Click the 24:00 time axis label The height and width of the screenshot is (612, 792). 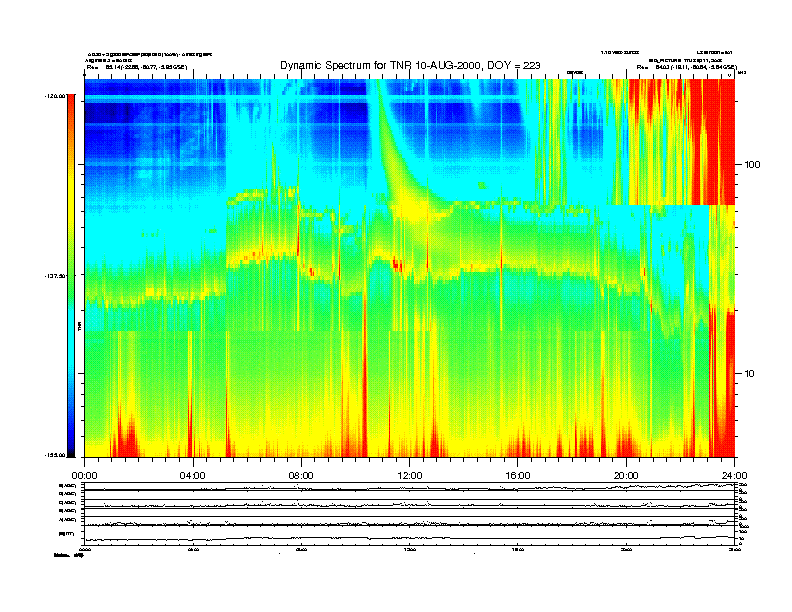point(734,476)
